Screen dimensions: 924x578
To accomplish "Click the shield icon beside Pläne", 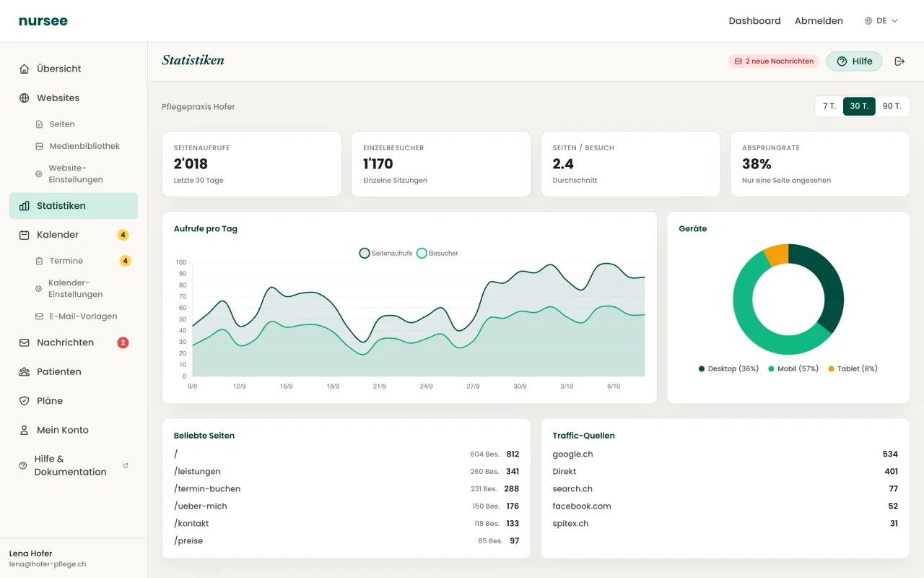I will (x=24, y=401).
